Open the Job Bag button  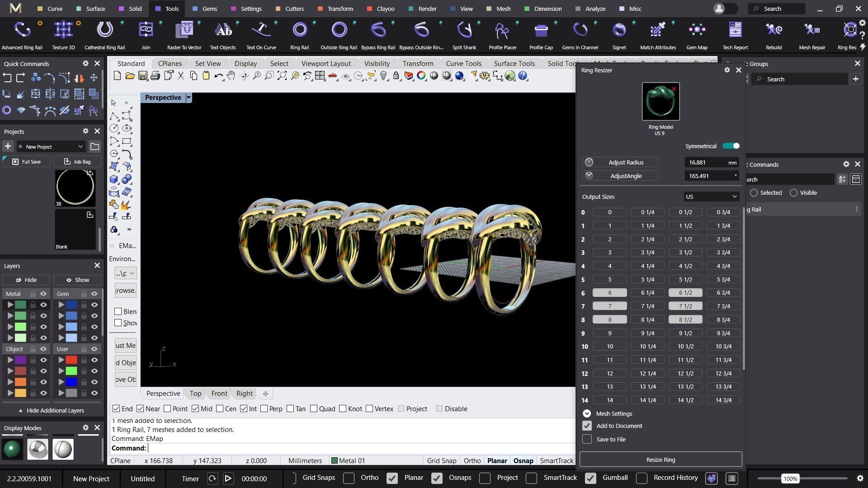point(77,162)
